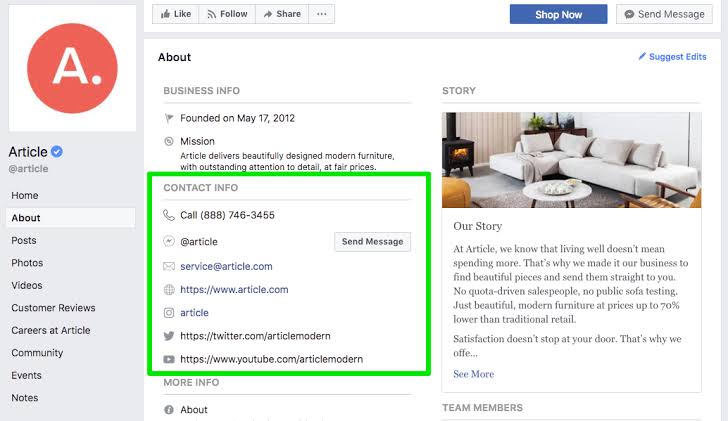The image size is (728, 421).
Task: Click the envelope email icon
Action: 169,266
